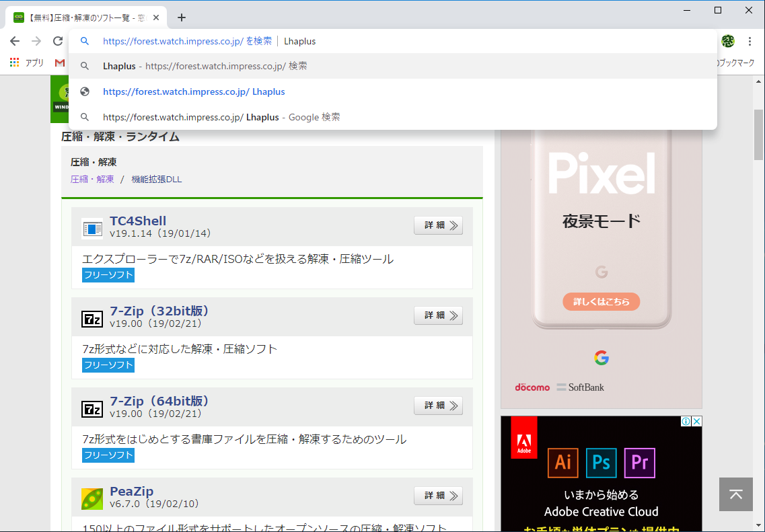
Task: Click the Google G logo in the Pixel ad
Action: tap(601, 358)
